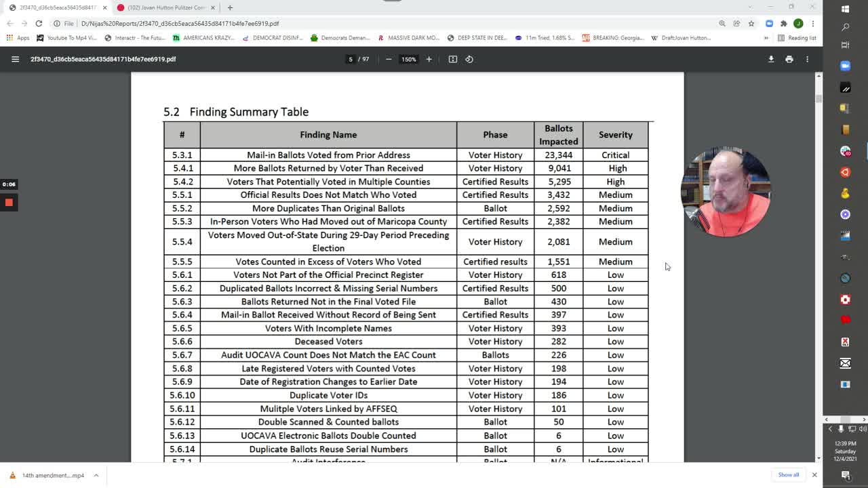Close the PDF file tab

coord(104,7)
